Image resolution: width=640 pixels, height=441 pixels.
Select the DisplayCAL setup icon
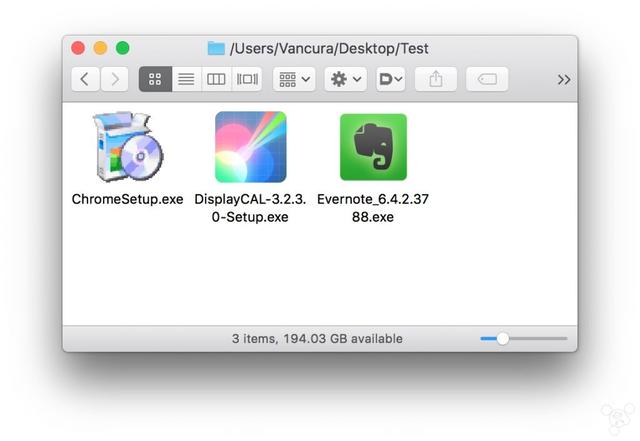click(251, 147)
